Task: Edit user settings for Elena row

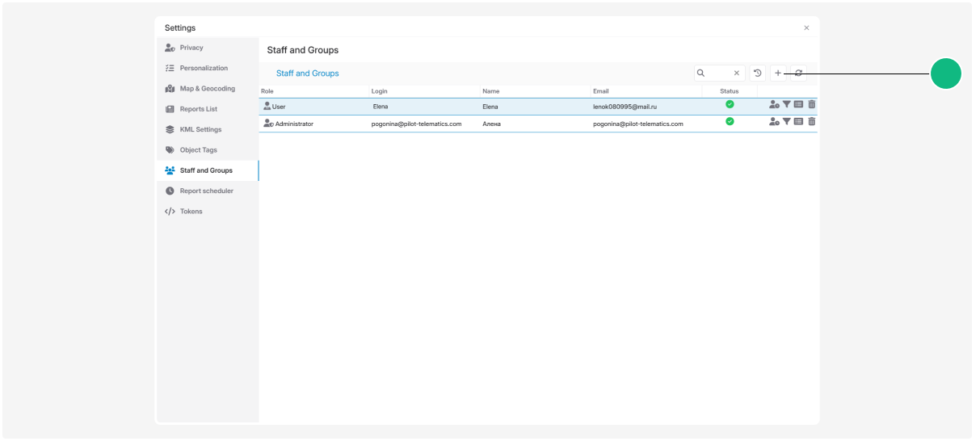Action: click(774, 105)
